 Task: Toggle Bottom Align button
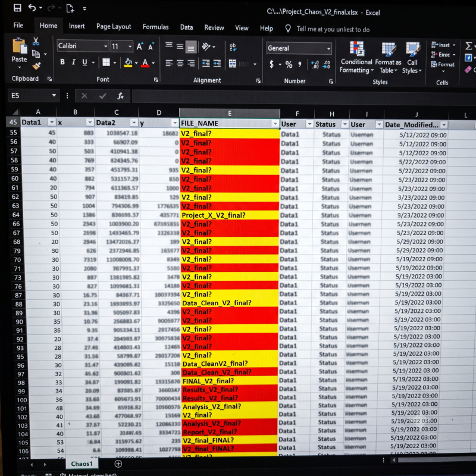(x=191, y=47)
